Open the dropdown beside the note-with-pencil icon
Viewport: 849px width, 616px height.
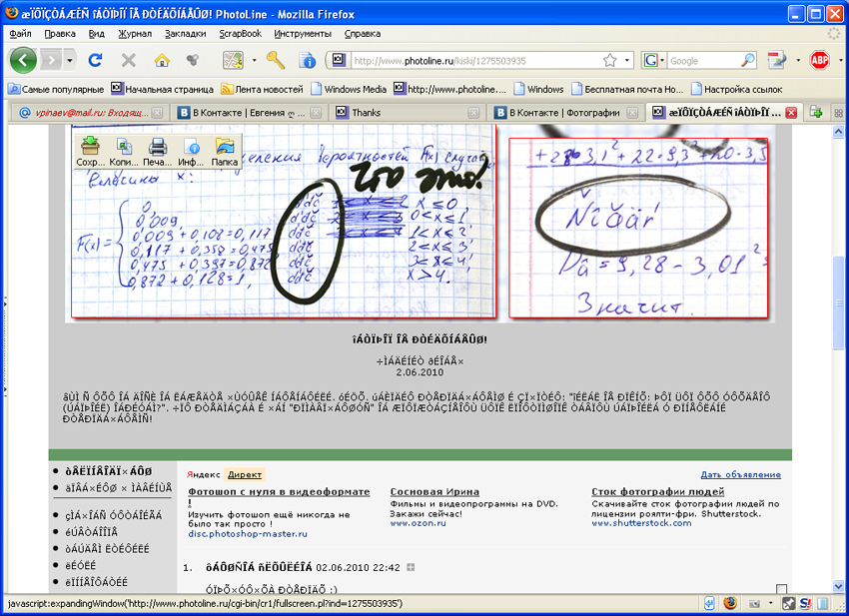pyautogui.click(x=798, y=61)
